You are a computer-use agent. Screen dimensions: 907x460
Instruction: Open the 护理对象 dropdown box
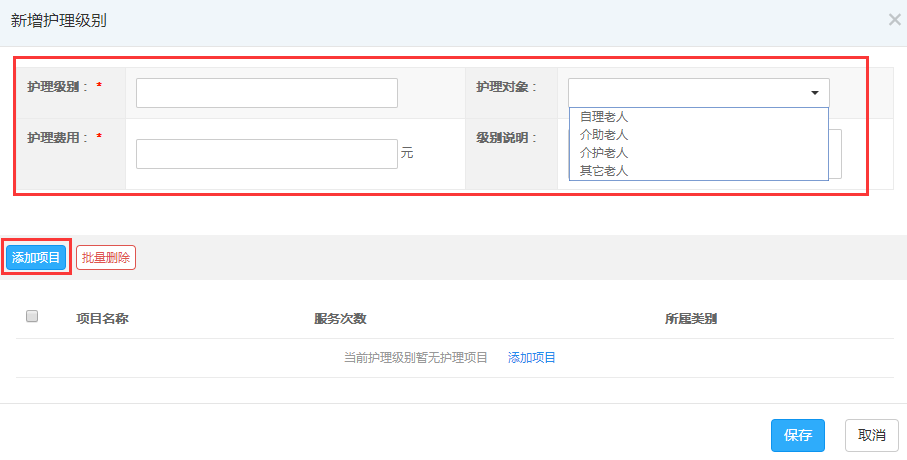coord(690,93)
